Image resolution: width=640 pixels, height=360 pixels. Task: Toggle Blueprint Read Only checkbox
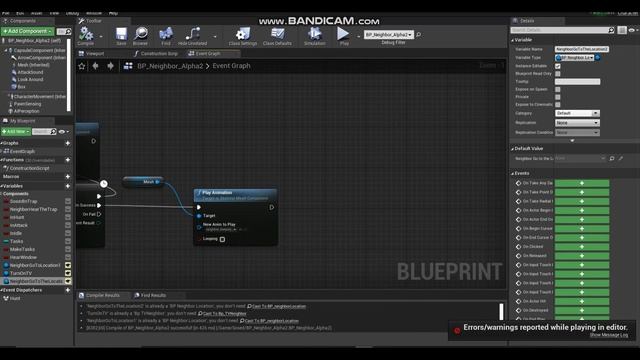[x=558, y=74]
